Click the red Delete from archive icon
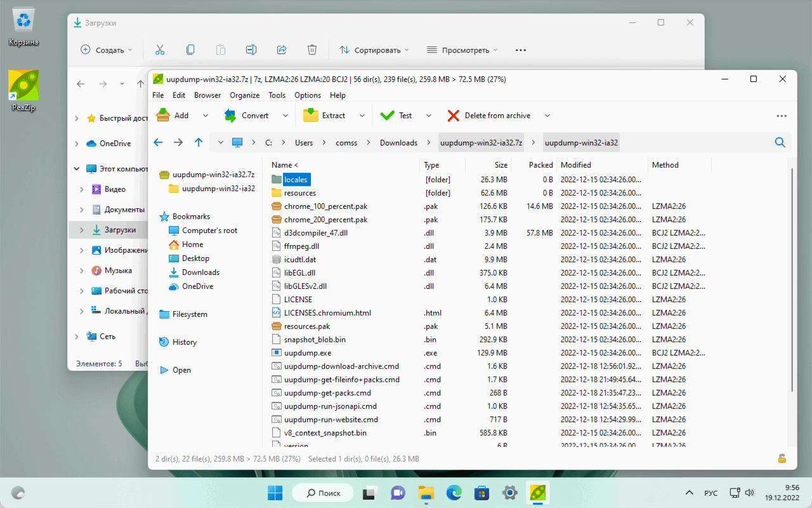 tap(453, 116)
